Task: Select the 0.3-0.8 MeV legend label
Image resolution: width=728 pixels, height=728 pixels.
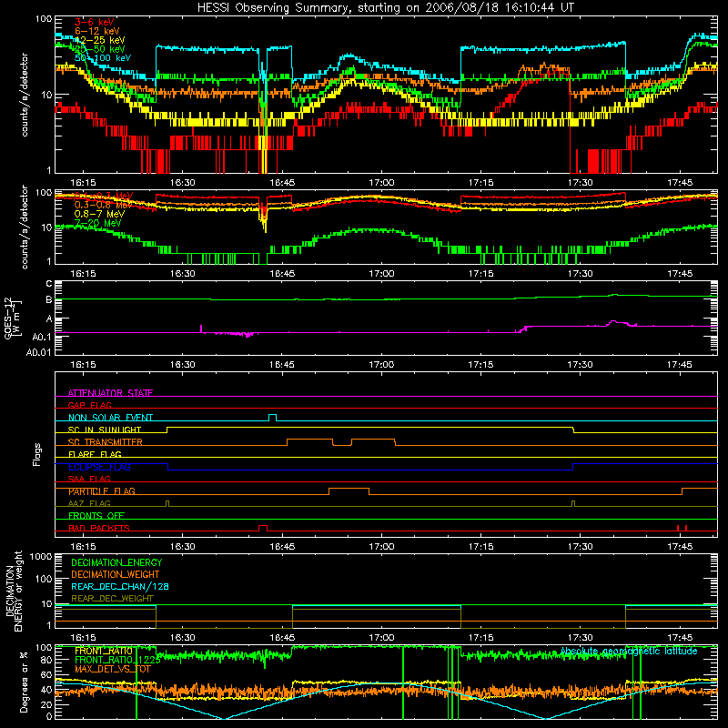Action: [x=104, y=205]
